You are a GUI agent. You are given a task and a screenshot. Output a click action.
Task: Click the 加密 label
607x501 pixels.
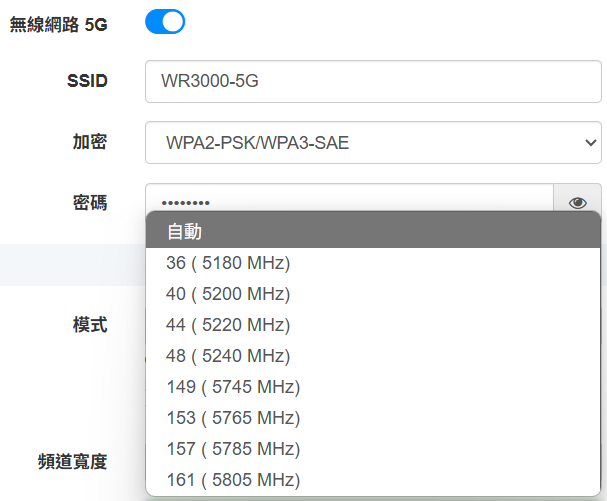pyautogui.click(x=90, y=142)
